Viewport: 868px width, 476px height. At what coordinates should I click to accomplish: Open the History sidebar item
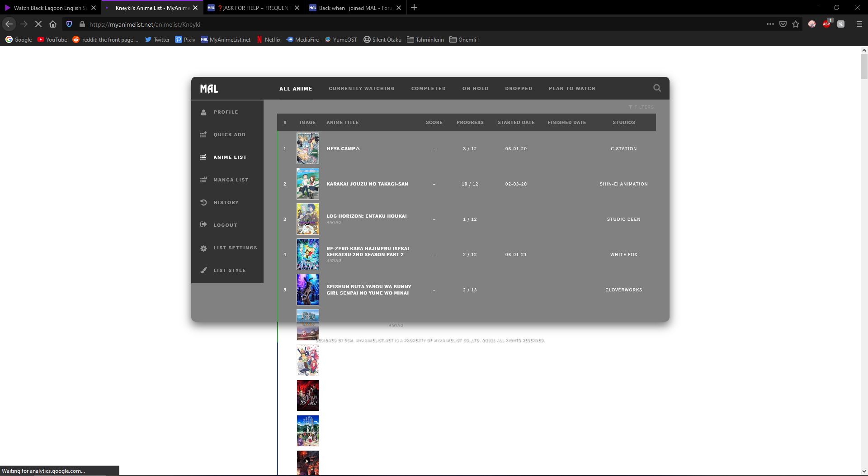(226, 203)
